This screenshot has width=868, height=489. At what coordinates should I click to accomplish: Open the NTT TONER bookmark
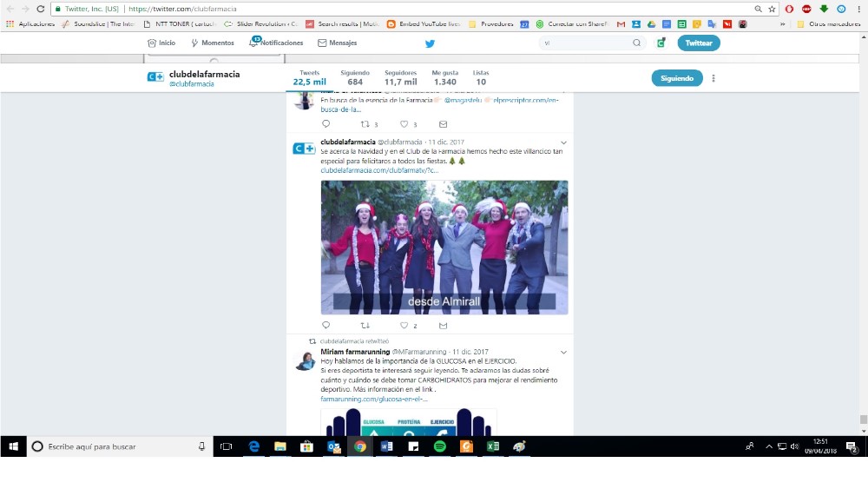point(180,24)
